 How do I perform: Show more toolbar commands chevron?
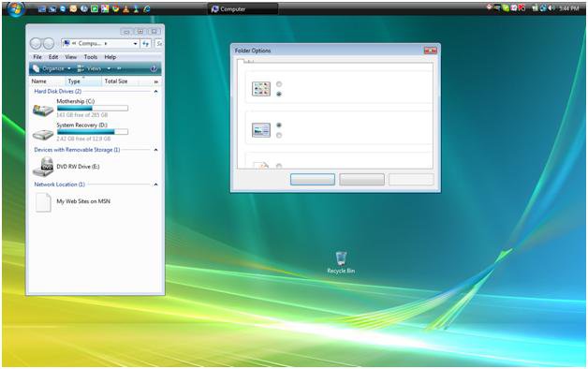click(x=119, y=68)
